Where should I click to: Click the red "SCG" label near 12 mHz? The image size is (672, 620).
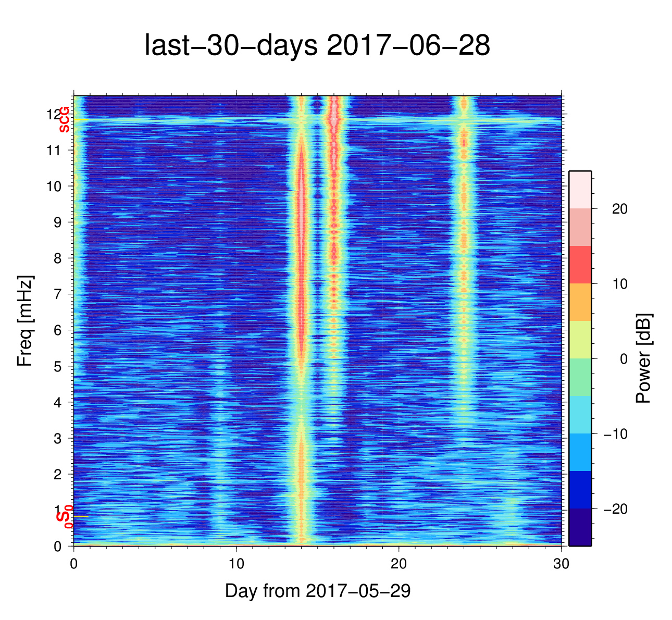point(64,119)
